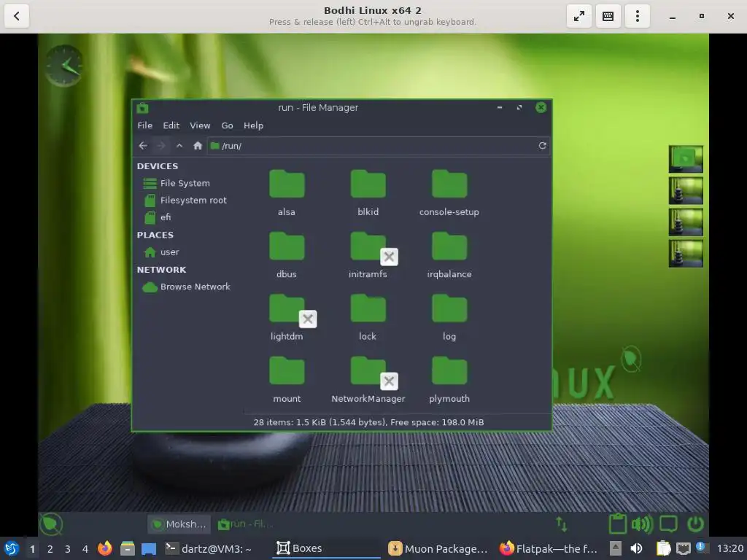Open the Boxes keyboard shortcuts button
The width and height of the screenshot is (747, 560).
[608, 16]
